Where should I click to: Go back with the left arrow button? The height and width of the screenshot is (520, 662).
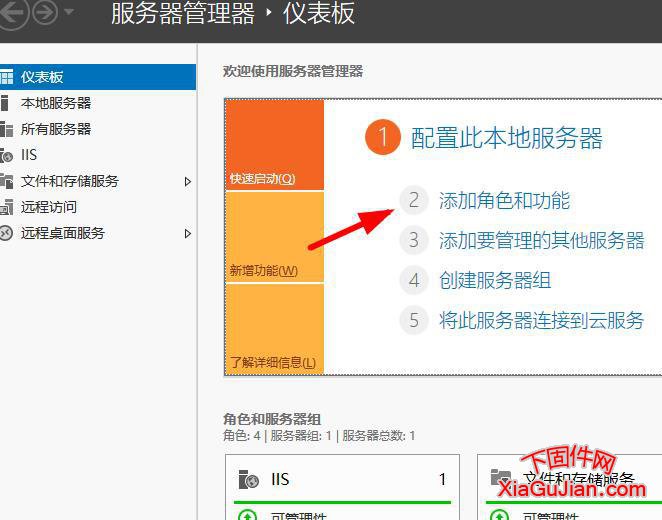(12, 13)
